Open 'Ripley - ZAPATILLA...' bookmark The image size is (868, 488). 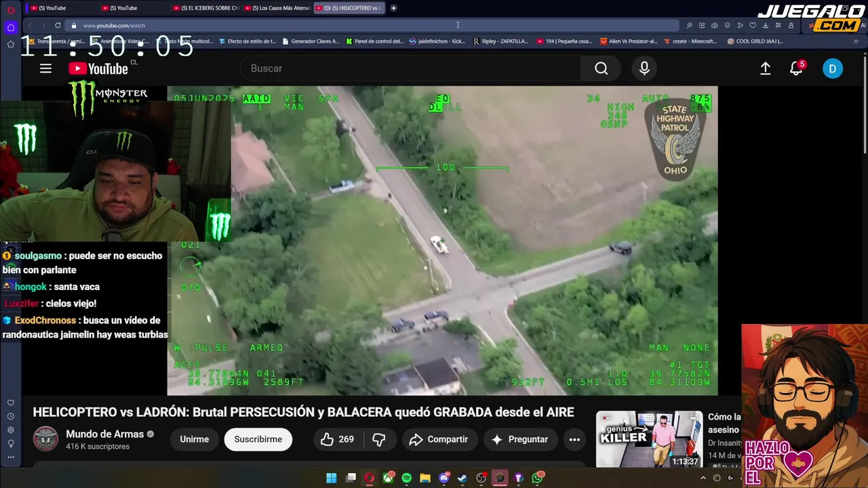point(500,41)
